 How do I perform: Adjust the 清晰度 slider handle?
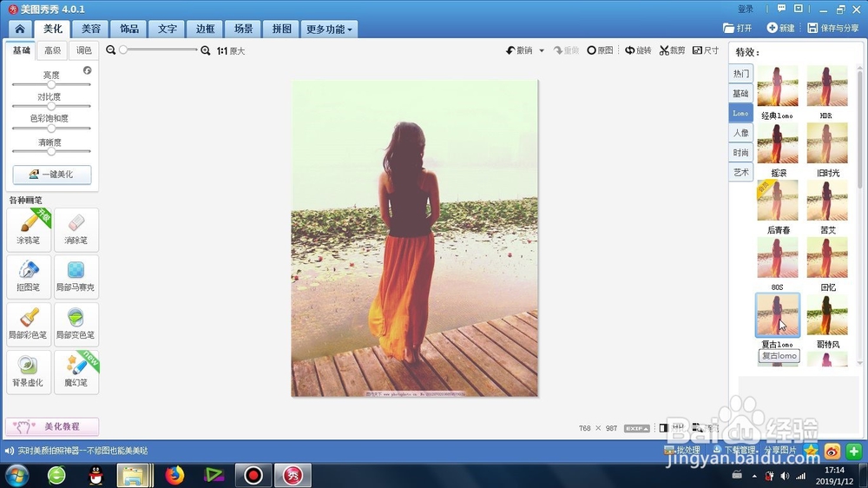click(51, 151)
